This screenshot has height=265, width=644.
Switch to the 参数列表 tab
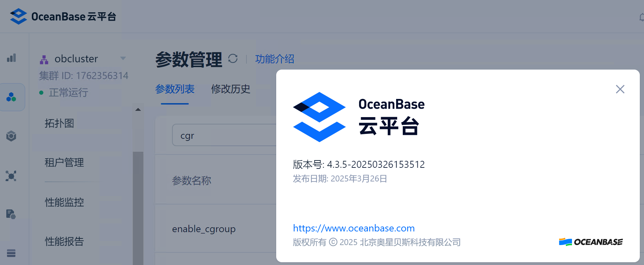coord(175,89)
